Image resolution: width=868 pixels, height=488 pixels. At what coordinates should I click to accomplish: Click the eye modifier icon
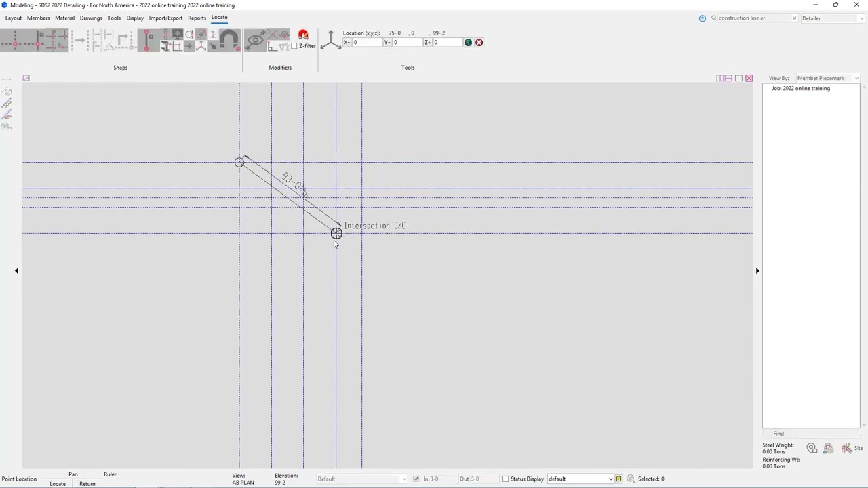pos(255,41)
